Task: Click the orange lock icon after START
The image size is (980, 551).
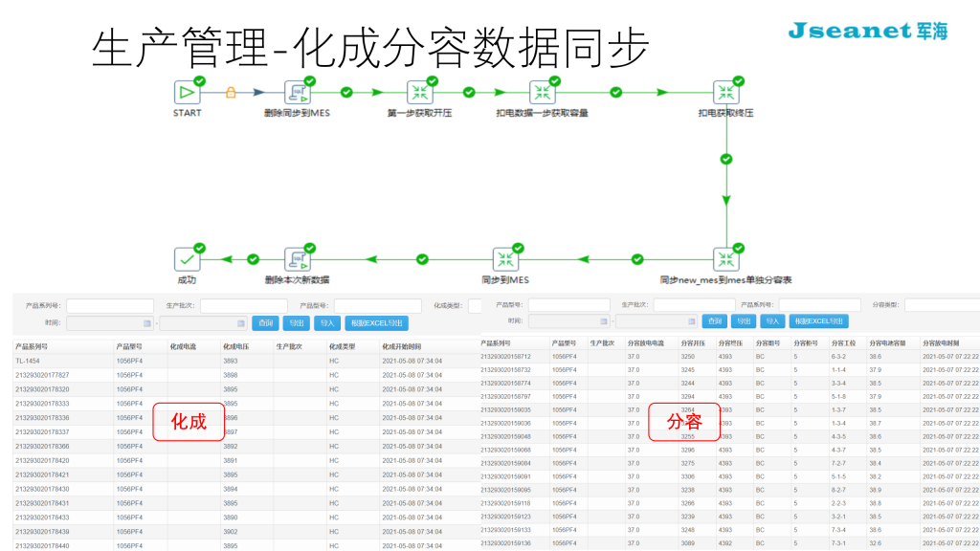Action: tap(231, 93)
